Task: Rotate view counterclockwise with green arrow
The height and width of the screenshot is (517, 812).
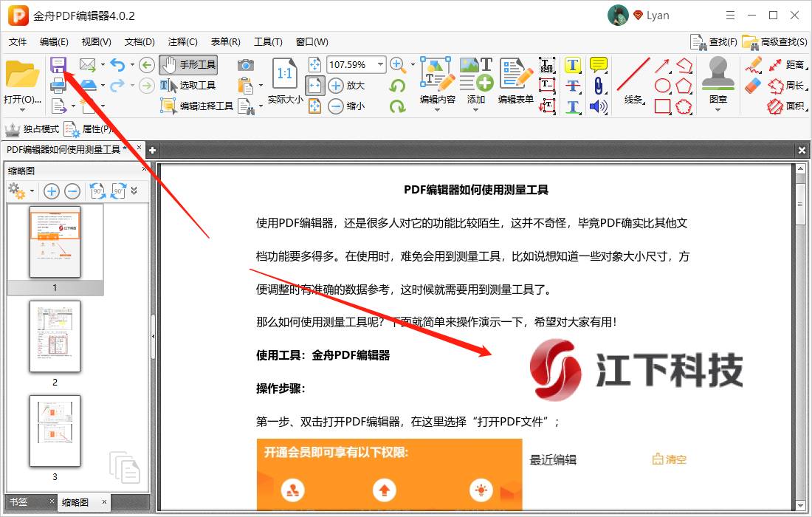Action: 397,86
